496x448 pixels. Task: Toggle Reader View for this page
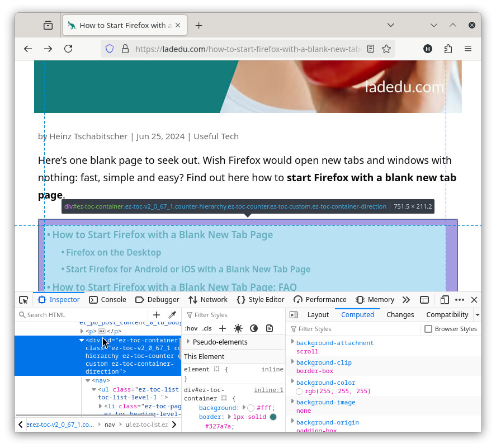click(x=371, y=49)
